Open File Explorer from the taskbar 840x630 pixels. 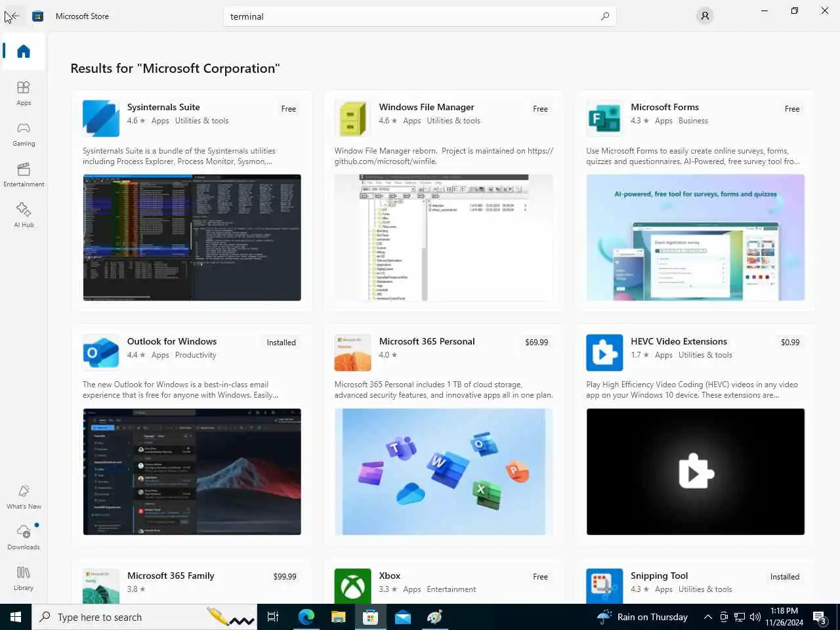[x=339, y=617]
